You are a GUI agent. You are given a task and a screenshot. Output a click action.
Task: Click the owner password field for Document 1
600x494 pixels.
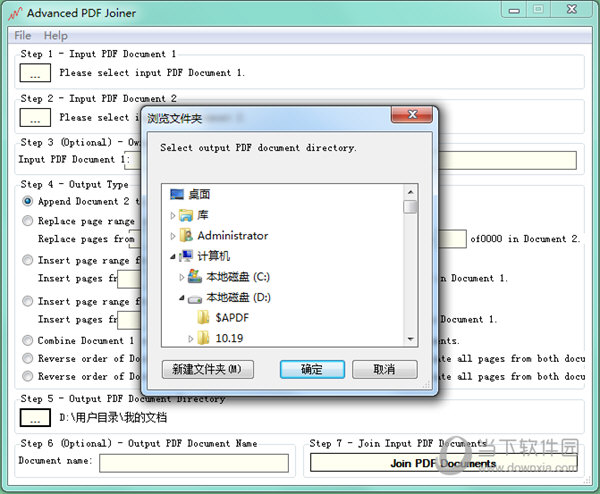pyautogui.click(x=135, y=160)
